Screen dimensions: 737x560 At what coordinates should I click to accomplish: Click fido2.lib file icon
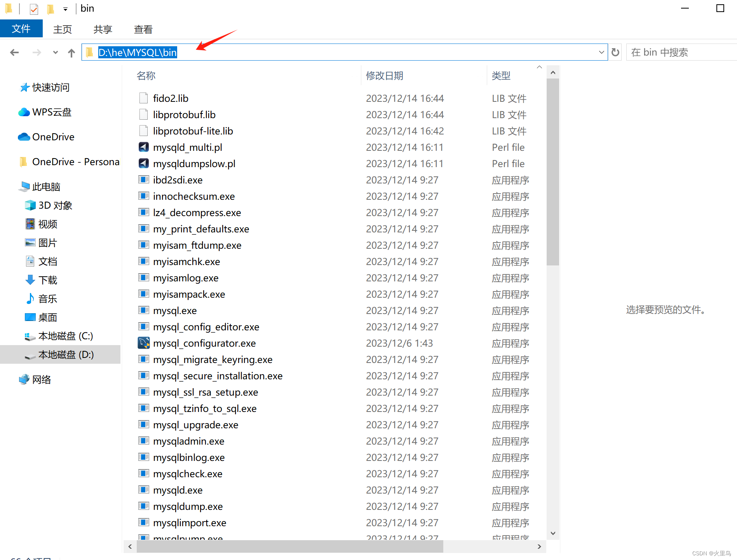[x=143, y=98]
